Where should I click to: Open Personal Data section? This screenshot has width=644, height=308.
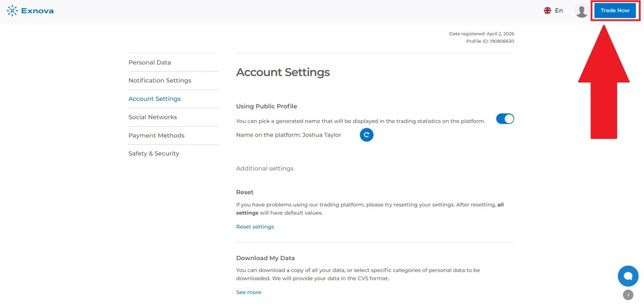[150, 62]
